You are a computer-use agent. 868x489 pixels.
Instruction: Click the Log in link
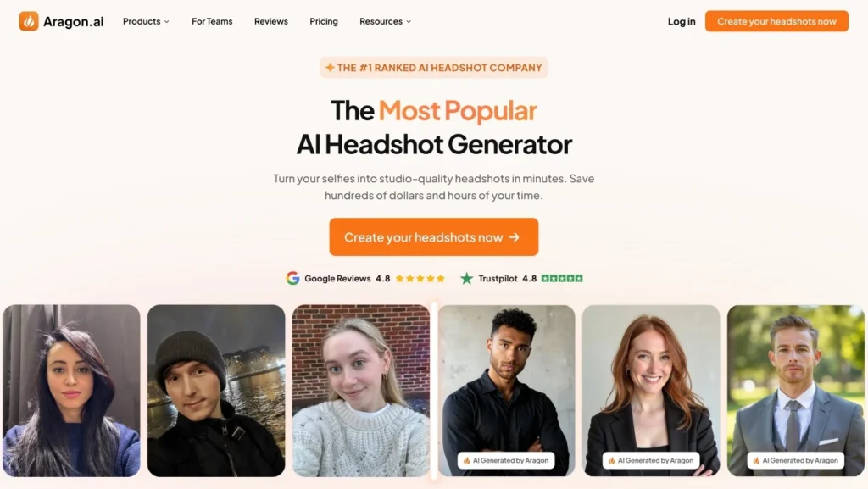682,21
